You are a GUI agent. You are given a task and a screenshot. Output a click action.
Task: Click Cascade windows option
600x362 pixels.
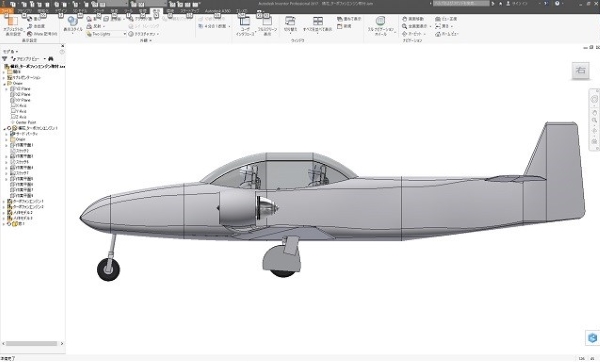click(349, 19)
